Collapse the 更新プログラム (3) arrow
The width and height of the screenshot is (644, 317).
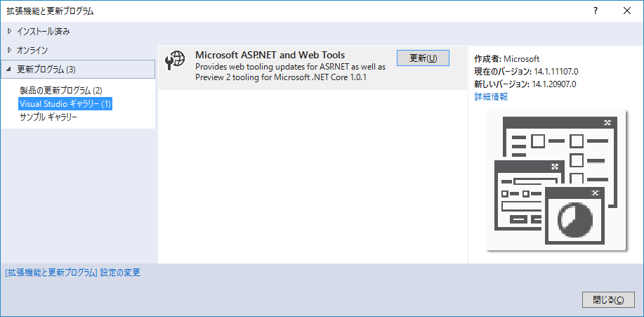point(10,70)
